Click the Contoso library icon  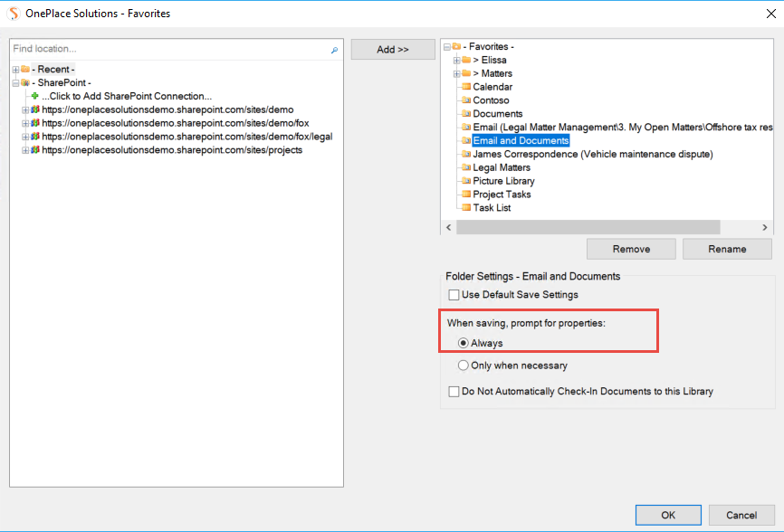click(x=466, y=100)
